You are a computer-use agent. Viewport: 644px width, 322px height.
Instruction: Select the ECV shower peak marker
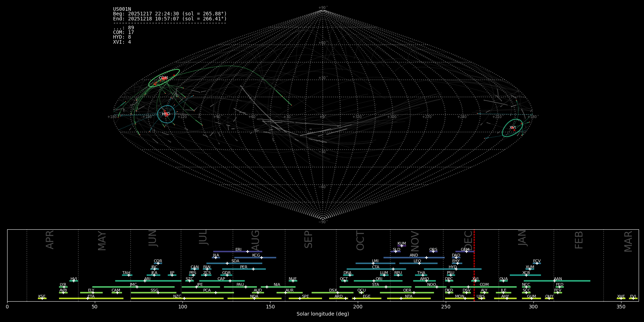pos(537,263)
